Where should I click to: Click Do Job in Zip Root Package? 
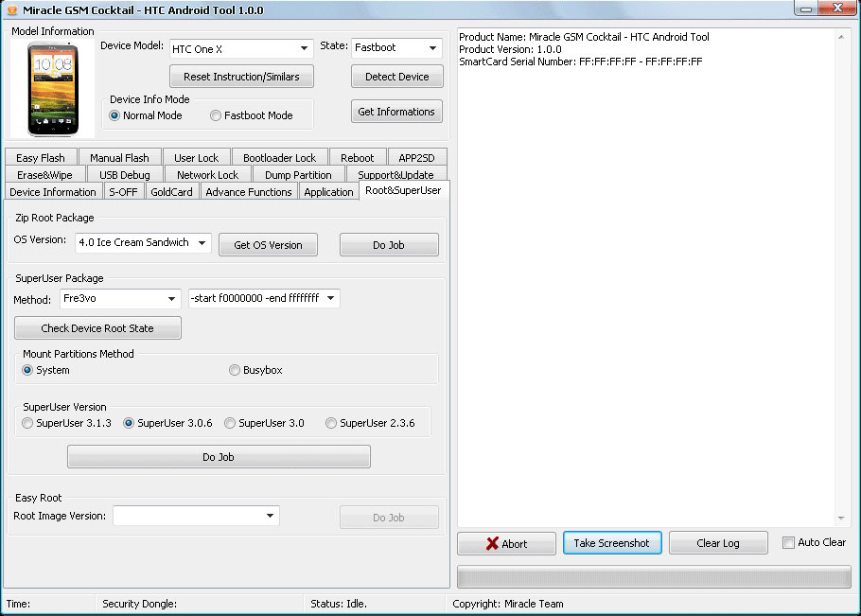pos(389,245)
